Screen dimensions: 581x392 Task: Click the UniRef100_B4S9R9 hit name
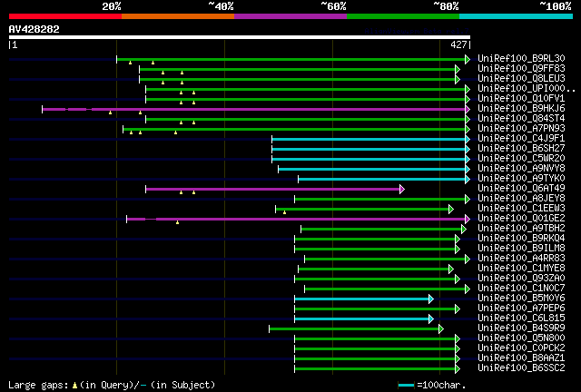point(521,328)
